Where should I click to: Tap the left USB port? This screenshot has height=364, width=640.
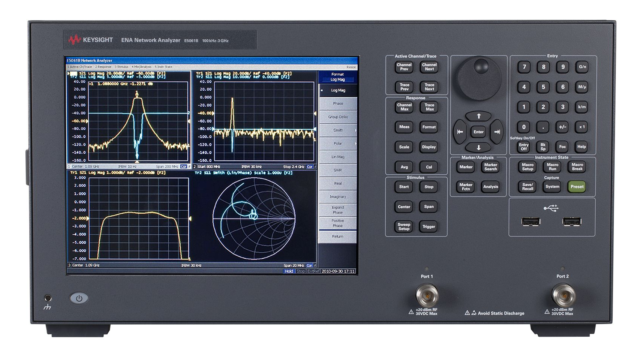point(531,222)
